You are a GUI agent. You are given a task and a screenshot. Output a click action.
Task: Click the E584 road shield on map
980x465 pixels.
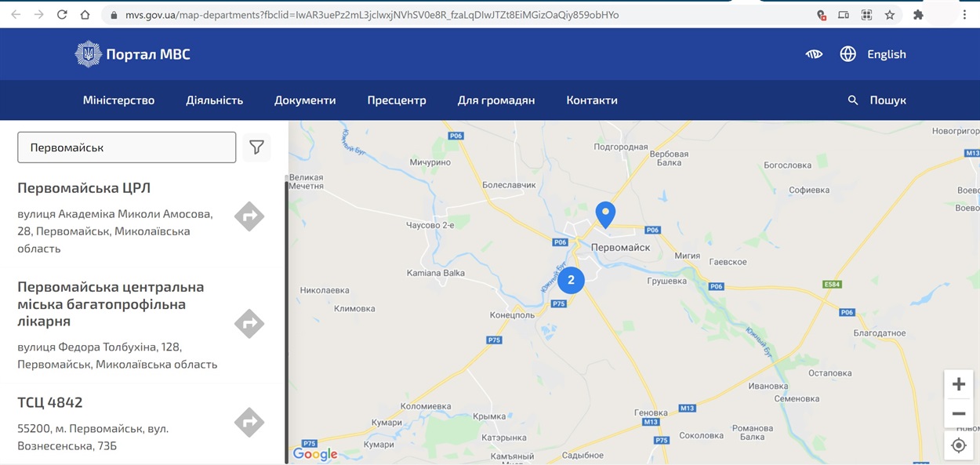coord(833,284)
